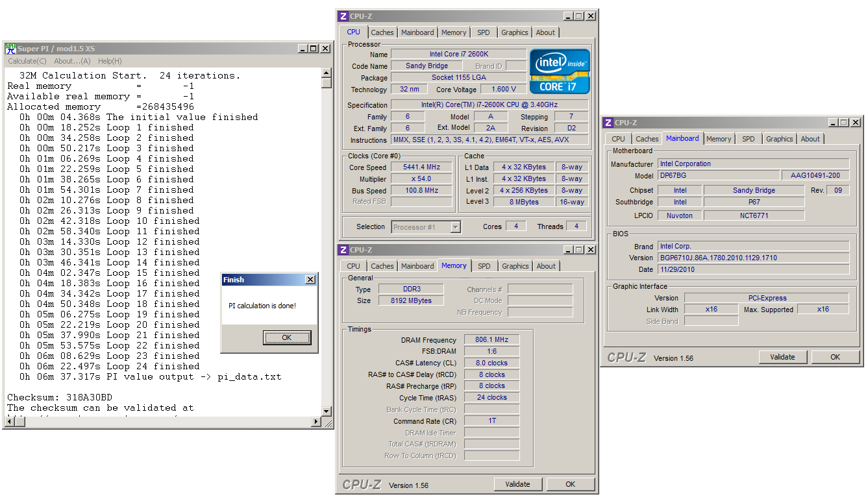
Task: Click the CPU-Z icon in top CPU window
Action: click(x=343, y=16)
